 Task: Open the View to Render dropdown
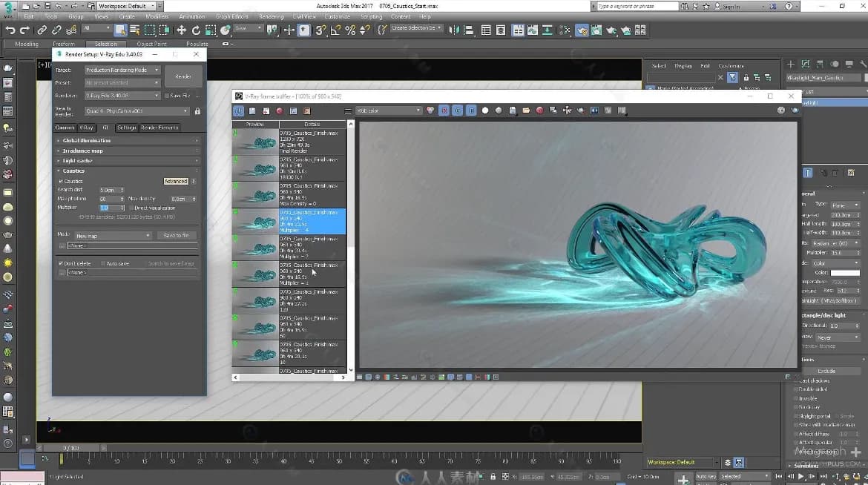[137, 111]
